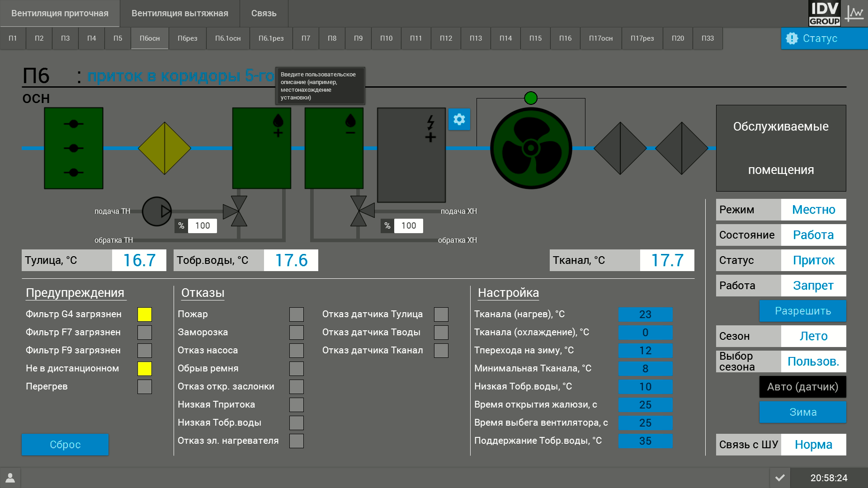Click Тканал temperature value 17.7
The width and height of the screenshot is (868, 488).
pyautogui.click(x=667, y=260)
